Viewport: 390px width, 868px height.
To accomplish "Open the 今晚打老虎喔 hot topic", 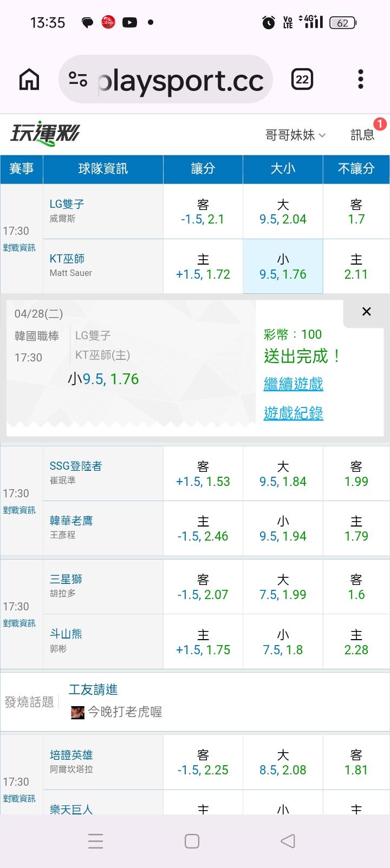I will [x=125, y=712].
